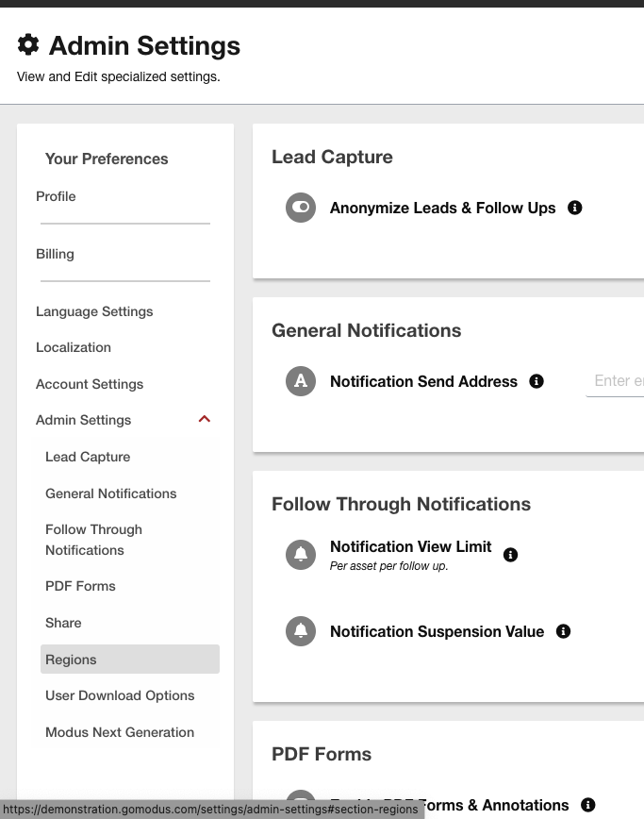This screenshot has width=644, height=819.
Task: Collapse the Admin Settings chevron in sidebar
Action: pos(205,420)
